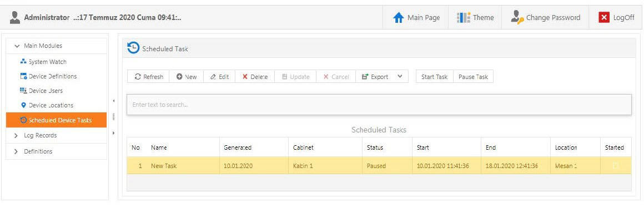Expand the Log Records section
The height and width of the screenshot is (207, 644).
pos(16,135)
